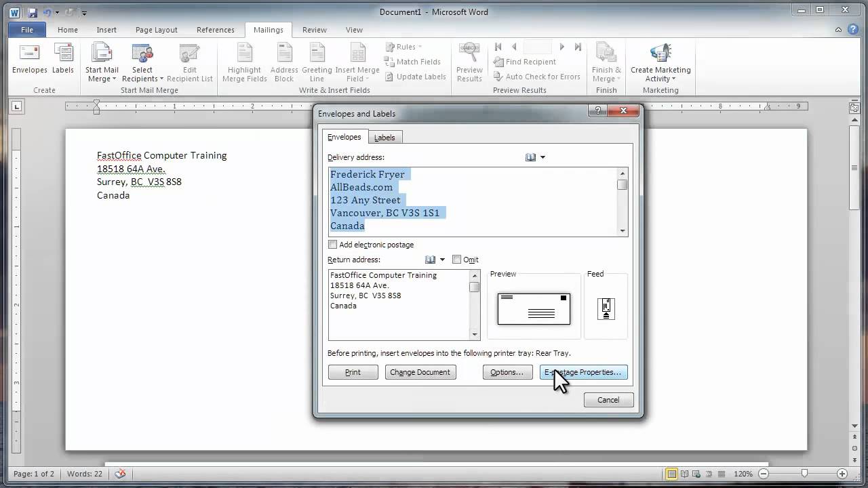868x488 pixels.
Task: Switch to the Home ribbon tab
Action: click(68, 30)
